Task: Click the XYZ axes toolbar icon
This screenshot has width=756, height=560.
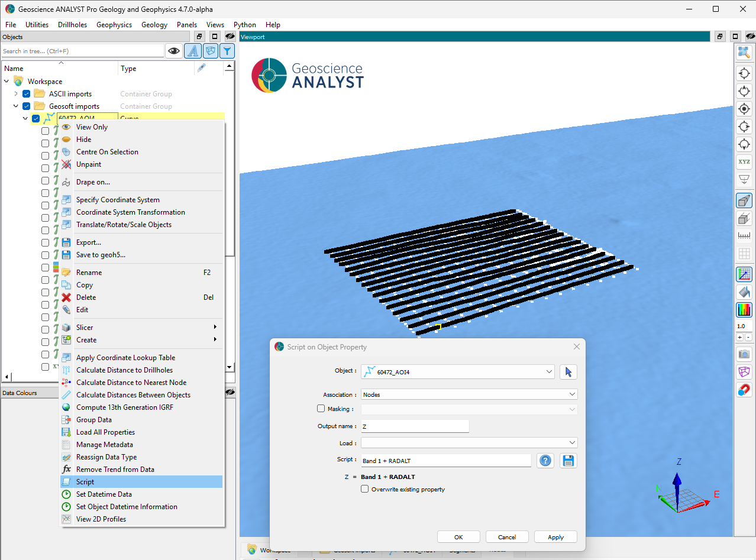Action: coord(744,161)
